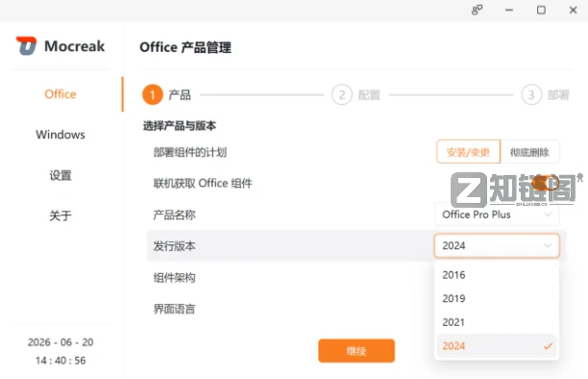Toggle 联机获取 Office 组件 switch
The width and height of the screenshot is (588, 379).
546,184
